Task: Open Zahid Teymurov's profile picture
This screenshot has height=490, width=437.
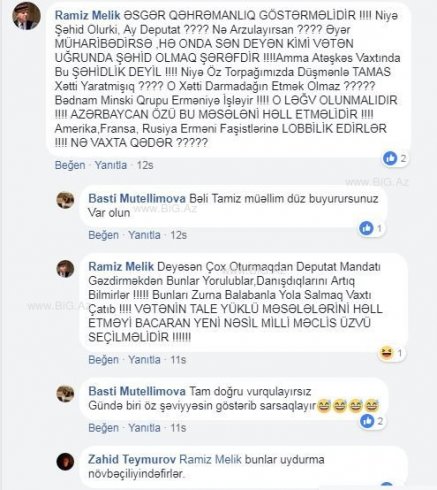Action: point(65,462)
